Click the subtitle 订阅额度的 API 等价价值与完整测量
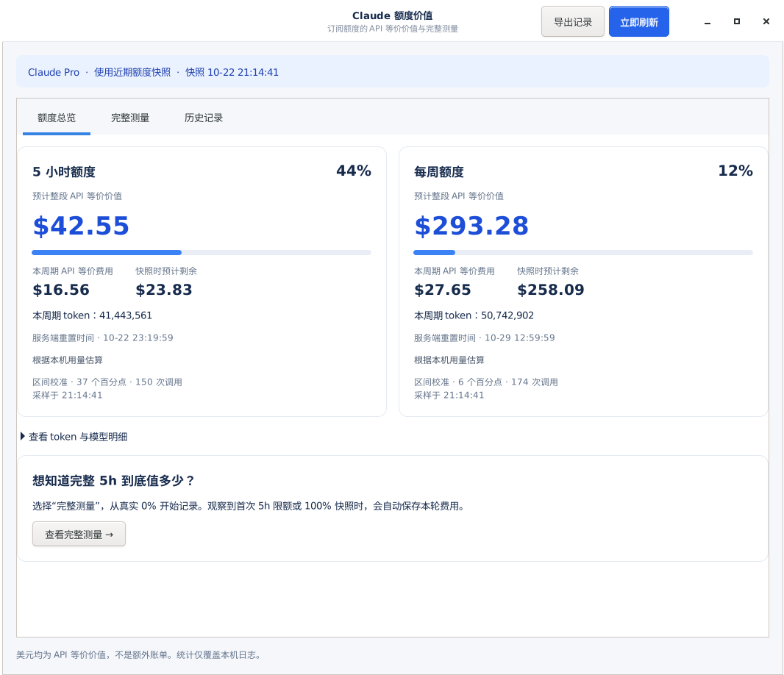Image resolution: width=784 pixels, height=675 pixels. 393,29
